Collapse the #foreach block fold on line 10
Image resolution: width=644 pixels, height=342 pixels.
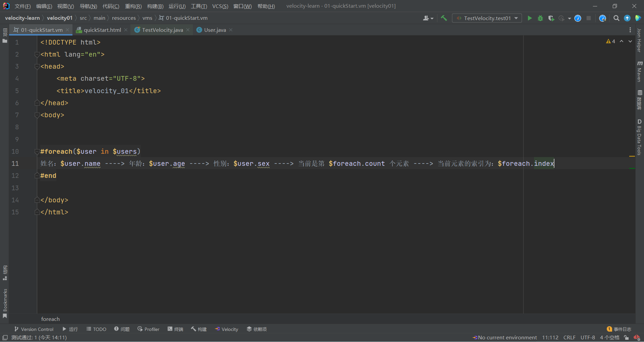(x=37, y=151)
